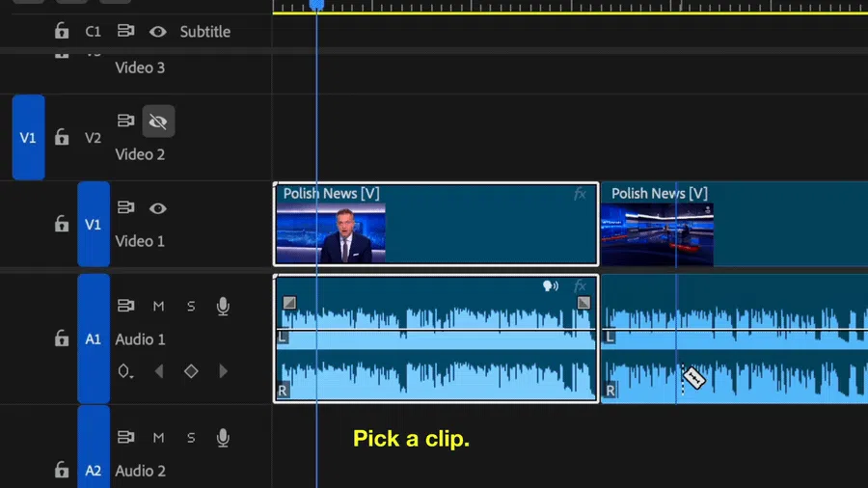Click the Audio 2 track name
This screenshot has width=868, height=488.
140,471
